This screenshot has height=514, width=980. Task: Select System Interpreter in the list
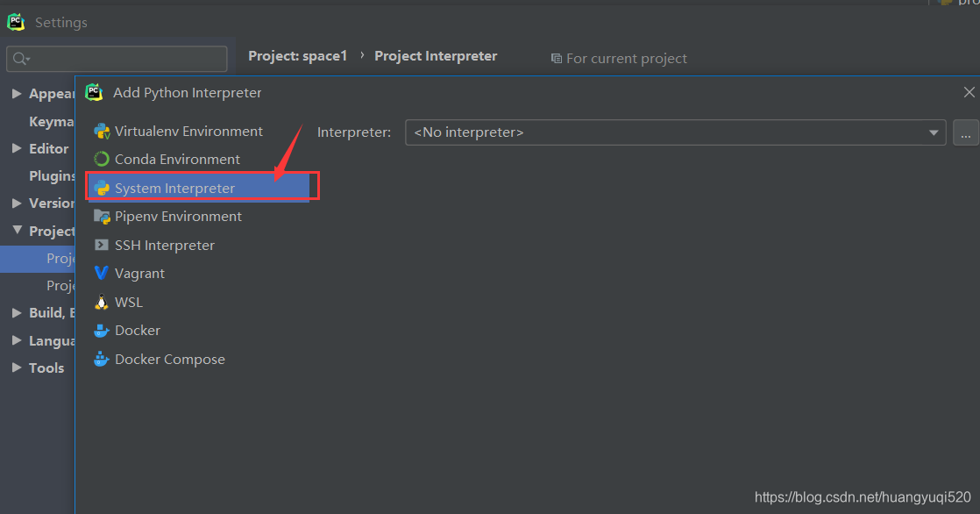tap(174, 188)
